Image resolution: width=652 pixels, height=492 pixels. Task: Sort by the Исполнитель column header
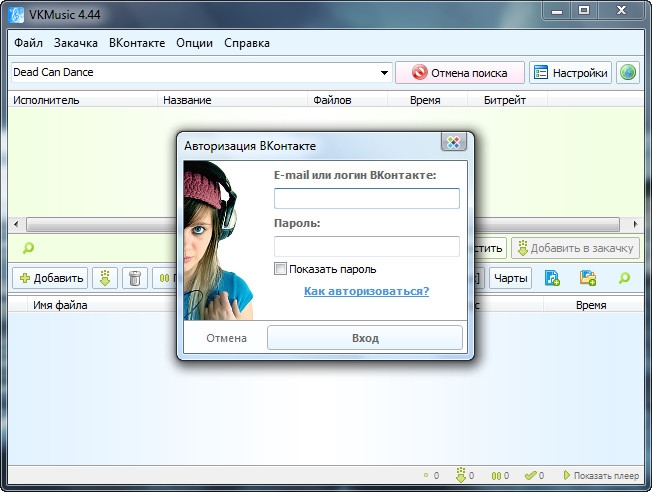83,100
